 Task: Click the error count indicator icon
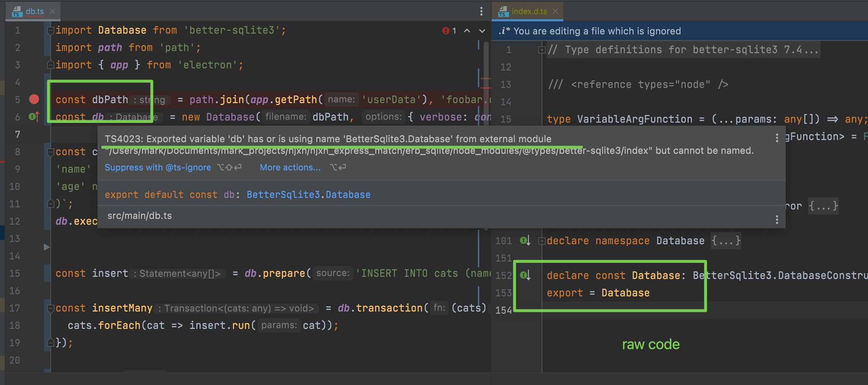click(x=446, y=31)
